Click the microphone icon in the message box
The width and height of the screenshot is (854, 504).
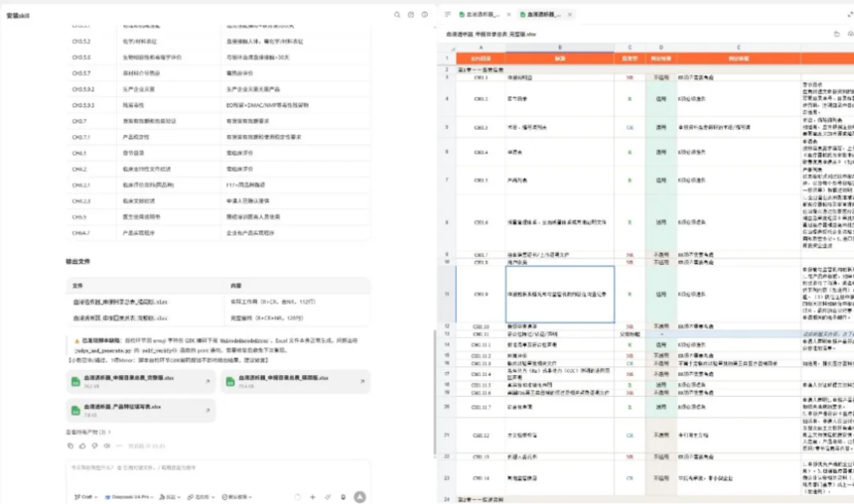(344, 497)
